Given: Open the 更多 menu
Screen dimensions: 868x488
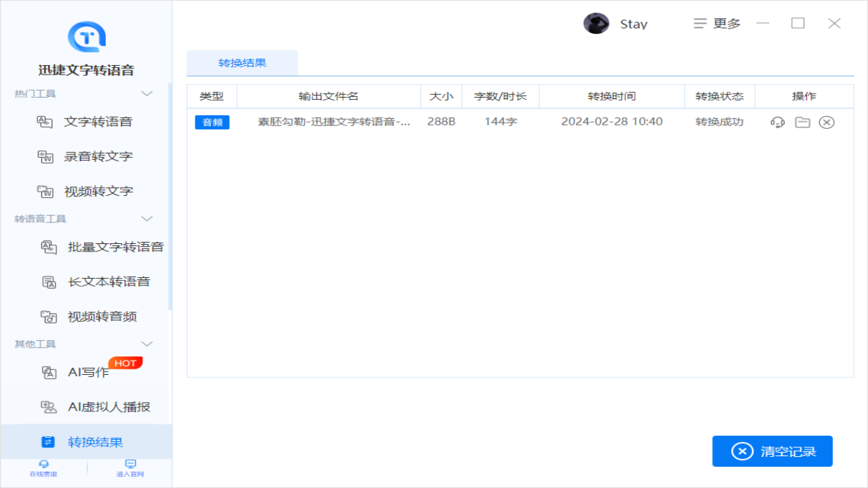Looking at the screenshot, I should click(716, 23).
